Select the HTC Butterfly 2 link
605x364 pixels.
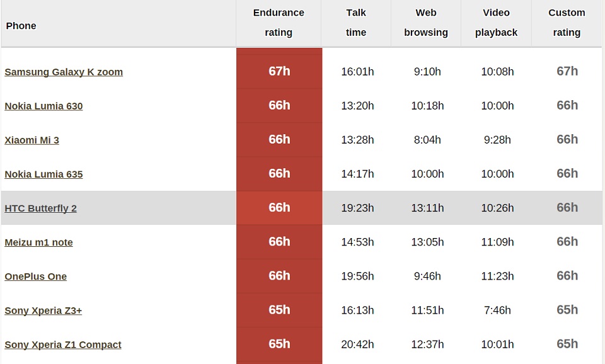(x=40, y=208)
